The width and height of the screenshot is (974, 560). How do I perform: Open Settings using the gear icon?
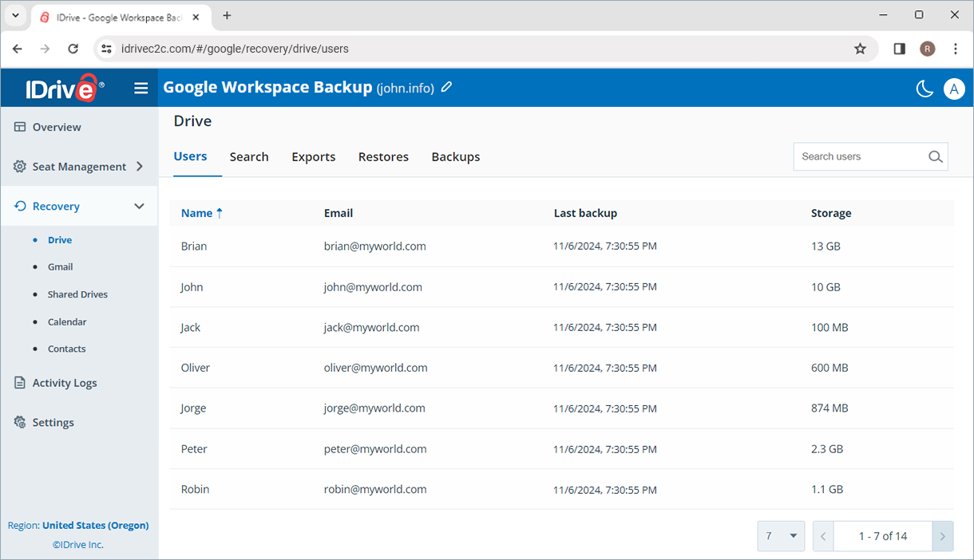19,421
